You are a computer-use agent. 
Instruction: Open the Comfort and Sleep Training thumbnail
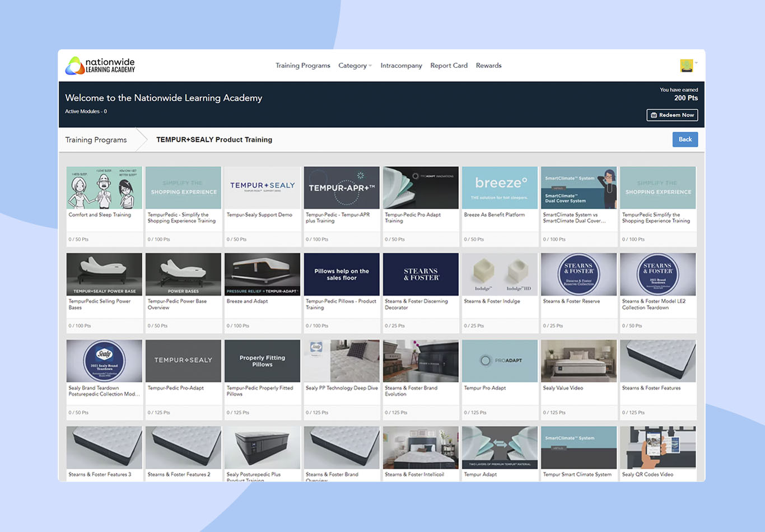coord(104,188)
